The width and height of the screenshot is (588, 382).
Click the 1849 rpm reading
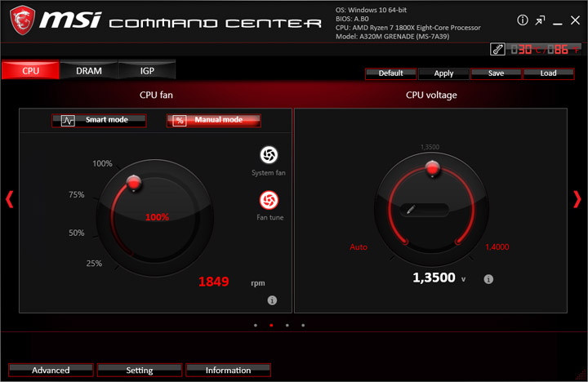point(213,282)
